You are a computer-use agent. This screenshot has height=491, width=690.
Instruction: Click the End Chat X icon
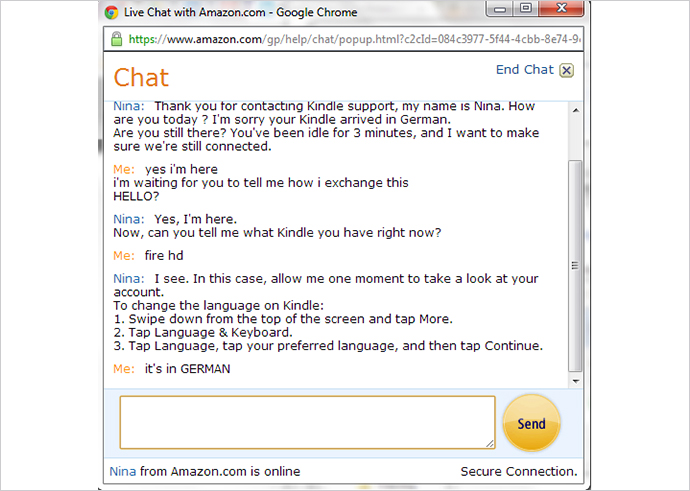[x=566, y=70]
